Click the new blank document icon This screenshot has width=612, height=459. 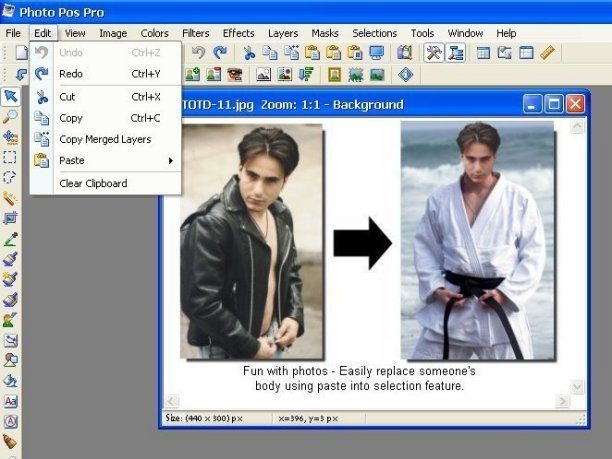pos(22,53)
